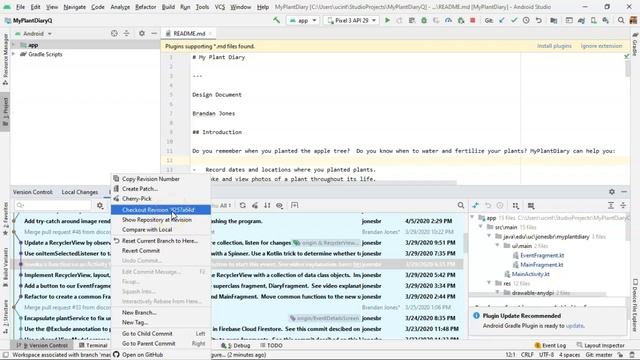The height and width of the screenshot is (360, 640).
Task: Collapse the java\edu\uc\jonesbr\myplantdiary folder
Action: (489, 236)
